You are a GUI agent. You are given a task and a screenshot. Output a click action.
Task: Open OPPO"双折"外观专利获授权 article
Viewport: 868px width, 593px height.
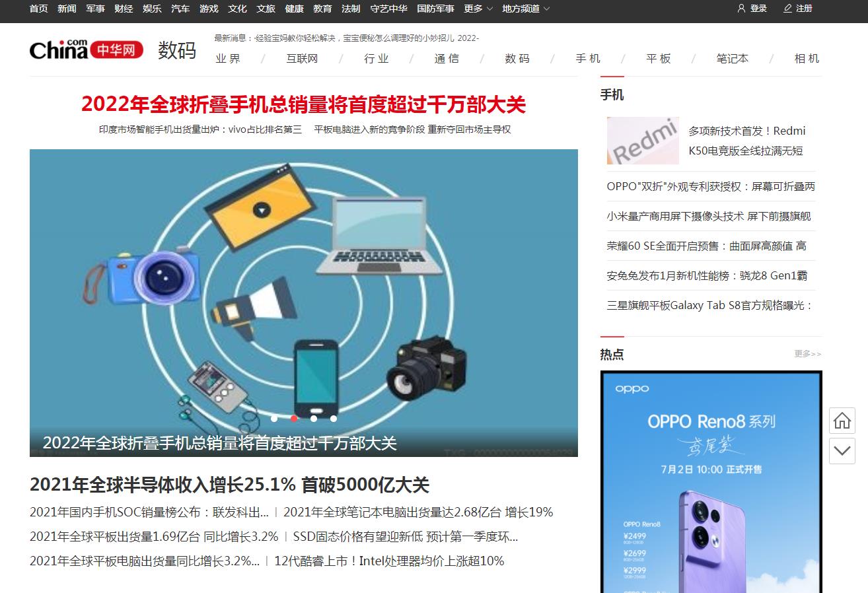coord(711,186)
